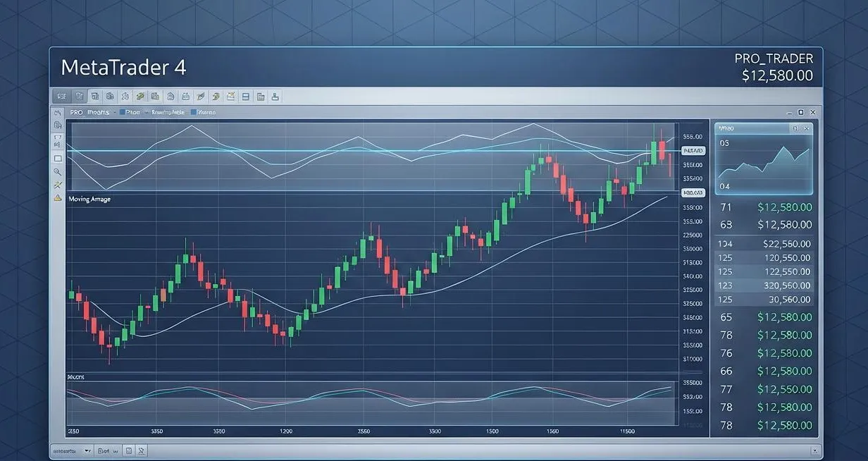Click the 'Mucht' indicator panel label
The height and width of the screenshot is (461, 868).
[75, 378]
